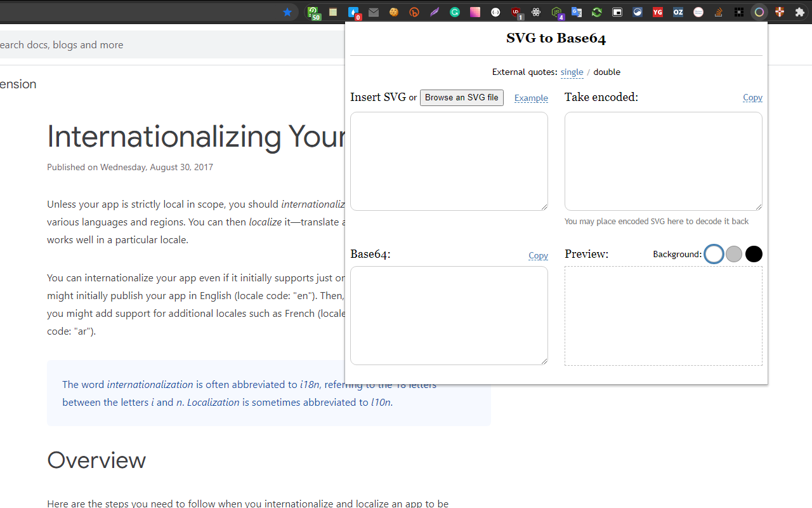
Task: Open the picture-in-picture window extension icon
Action: (x=617, y=12)
